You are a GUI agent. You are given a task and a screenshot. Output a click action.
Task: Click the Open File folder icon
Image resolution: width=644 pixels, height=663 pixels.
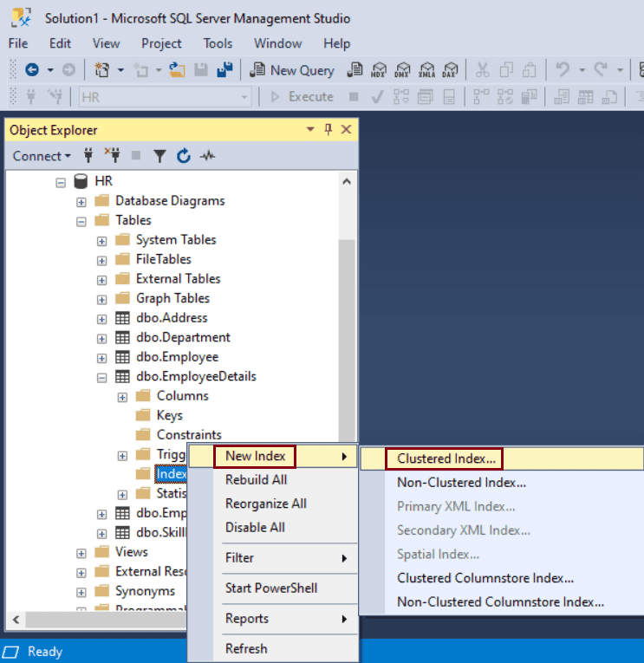(177, 70)
